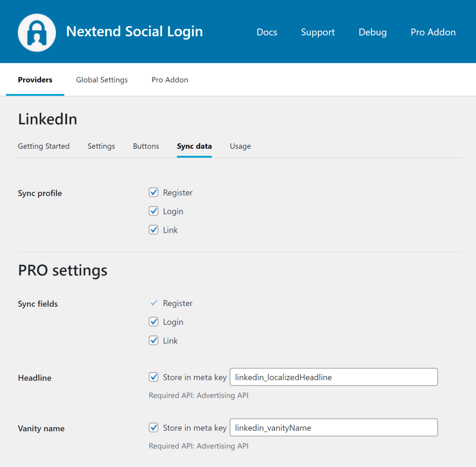The image size is (476, 467).
Task: Click the linkedin_vanityName meta key field
Action: click(333, 428)
